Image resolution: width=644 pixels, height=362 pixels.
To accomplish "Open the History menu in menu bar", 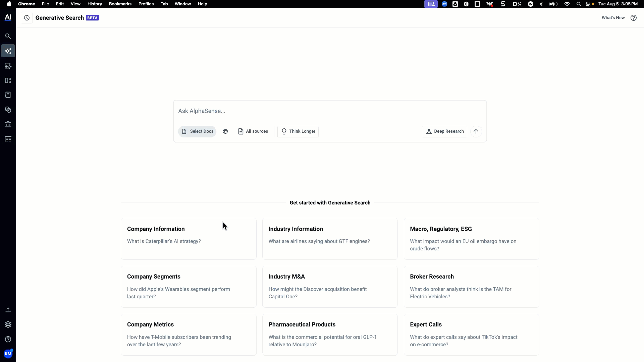I will point(95,4).
